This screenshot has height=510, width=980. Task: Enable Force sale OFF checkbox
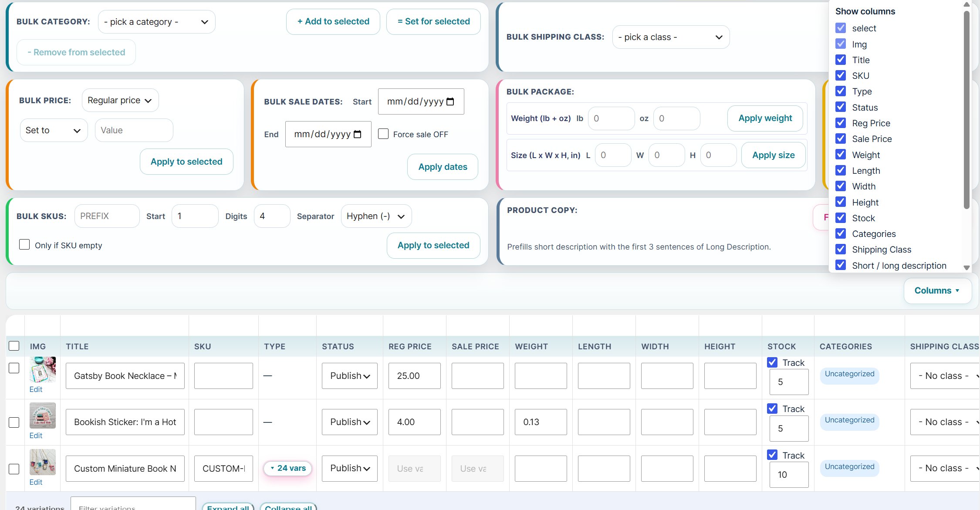point(383,134)
